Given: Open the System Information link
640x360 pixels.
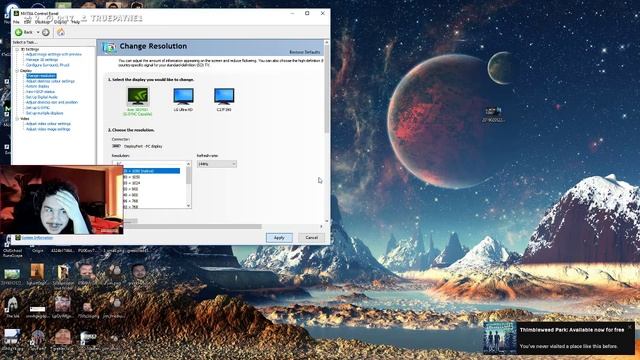Looking at the screenshot, I should pos(37,238).
